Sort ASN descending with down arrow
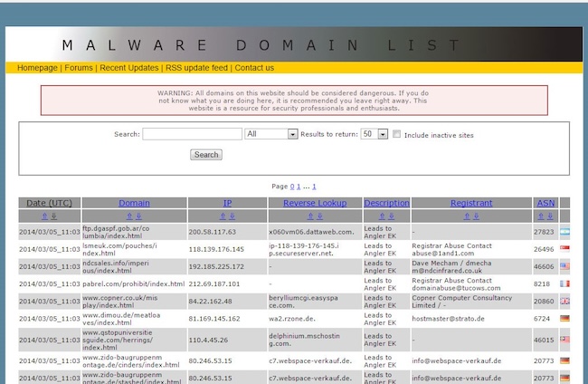This screenshot has width=588, height=384. (550, 216)
